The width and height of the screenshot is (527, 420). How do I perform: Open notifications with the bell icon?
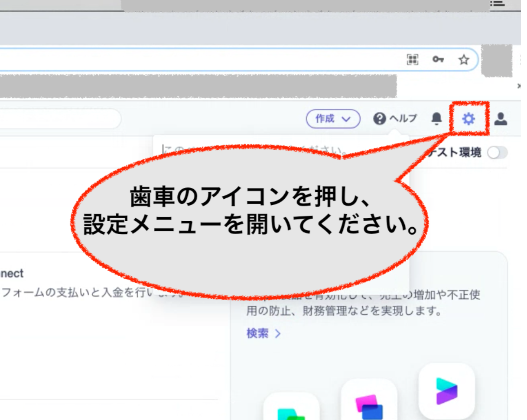[437, 118]
